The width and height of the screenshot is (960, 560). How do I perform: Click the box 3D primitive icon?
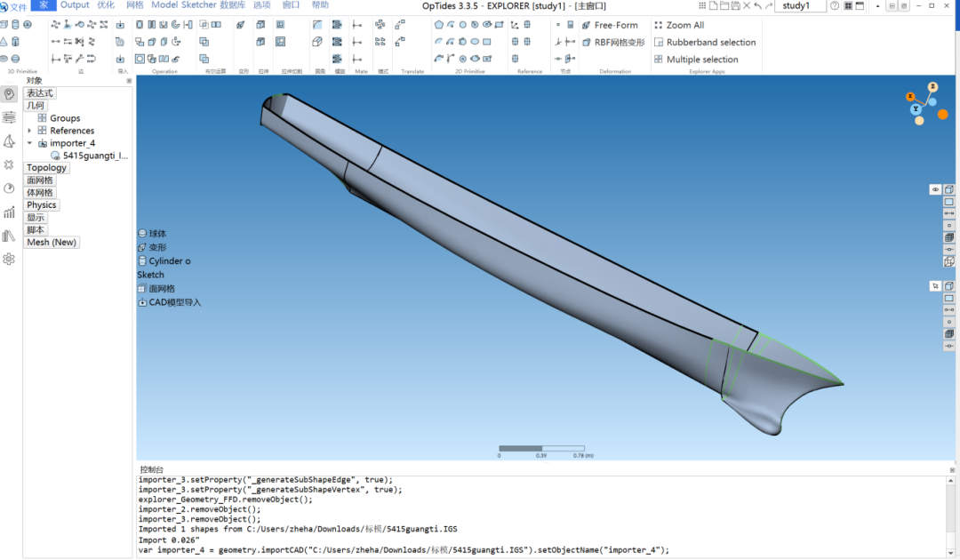4,25
